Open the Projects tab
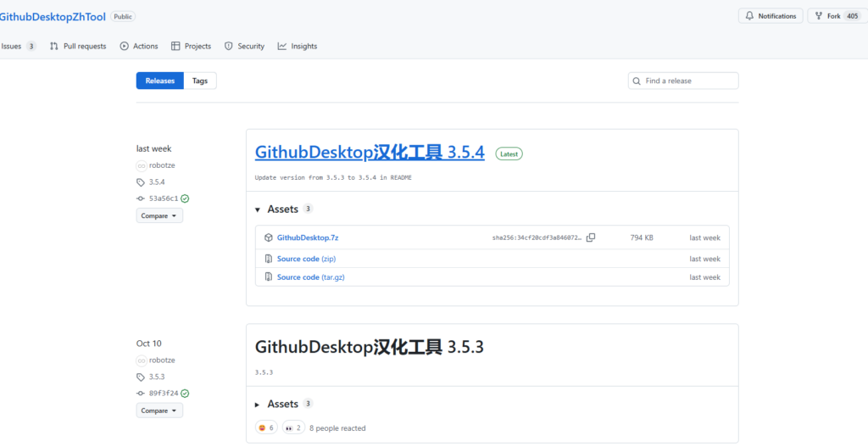The height and width of the screenshot is (447, 868). click(x=192, y=46)
